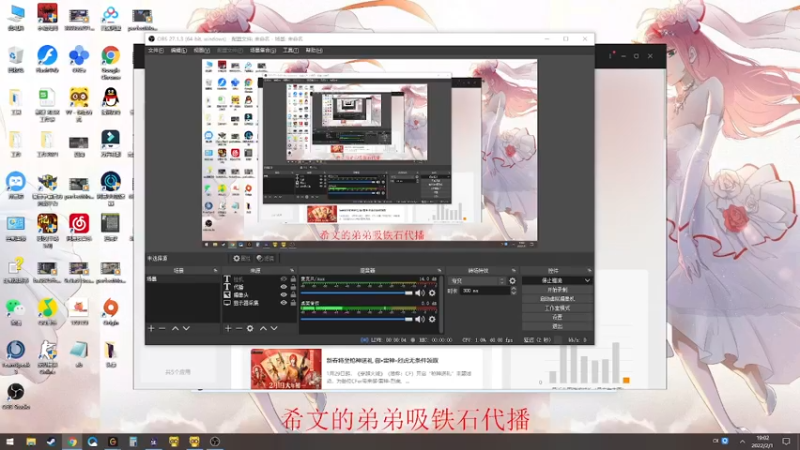Image resolution: width=800 pixels, height=450 pixels.
Task: Click the 启动虚拟摄像机 button
Action: pos(557,299)
